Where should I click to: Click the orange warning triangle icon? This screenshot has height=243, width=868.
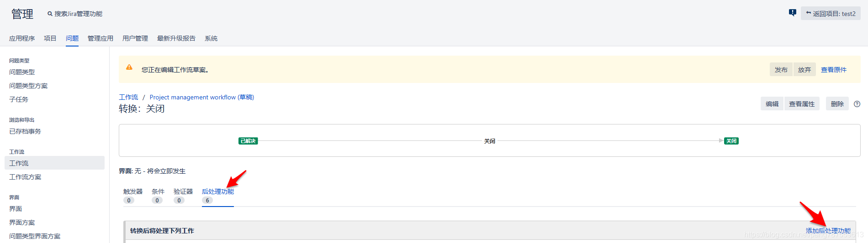tap(129, 67)
